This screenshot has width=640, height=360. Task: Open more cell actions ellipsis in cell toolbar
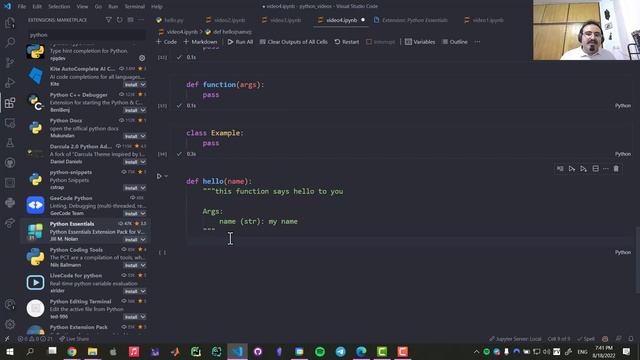point(606,169)
